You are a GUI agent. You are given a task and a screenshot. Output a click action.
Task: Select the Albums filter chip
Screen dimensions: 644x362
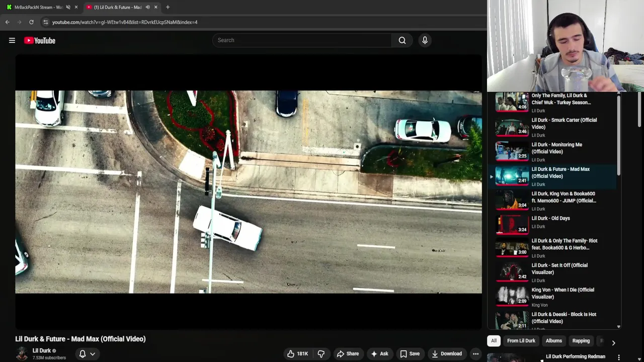coord(553,340)
